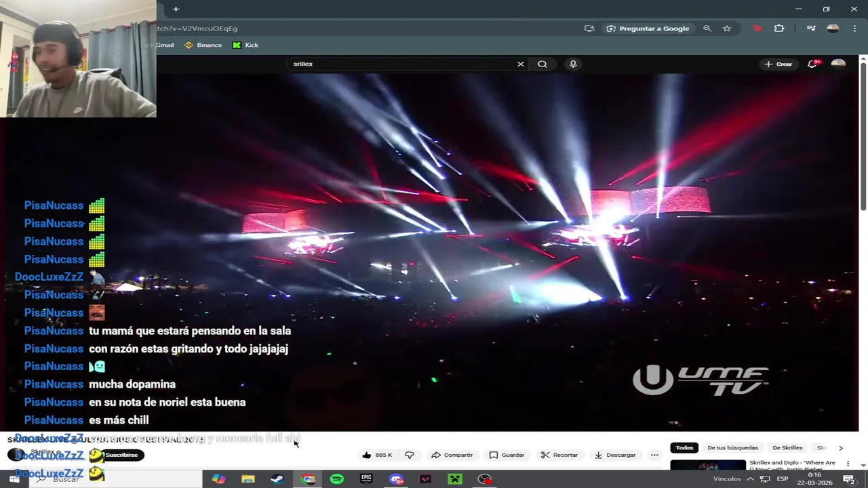
Task: Open the Windows Start menu
Action: point(14,479)
